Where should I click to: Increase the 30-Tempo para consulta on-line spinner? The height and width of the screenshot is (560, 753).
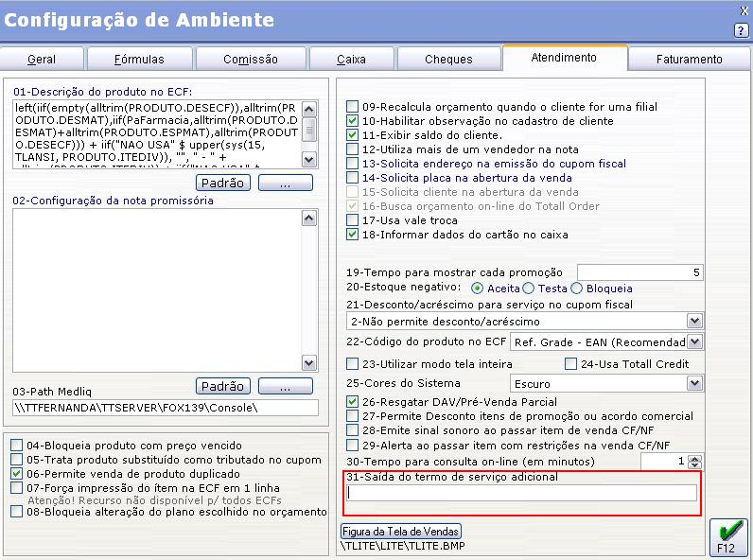(694, 456)
